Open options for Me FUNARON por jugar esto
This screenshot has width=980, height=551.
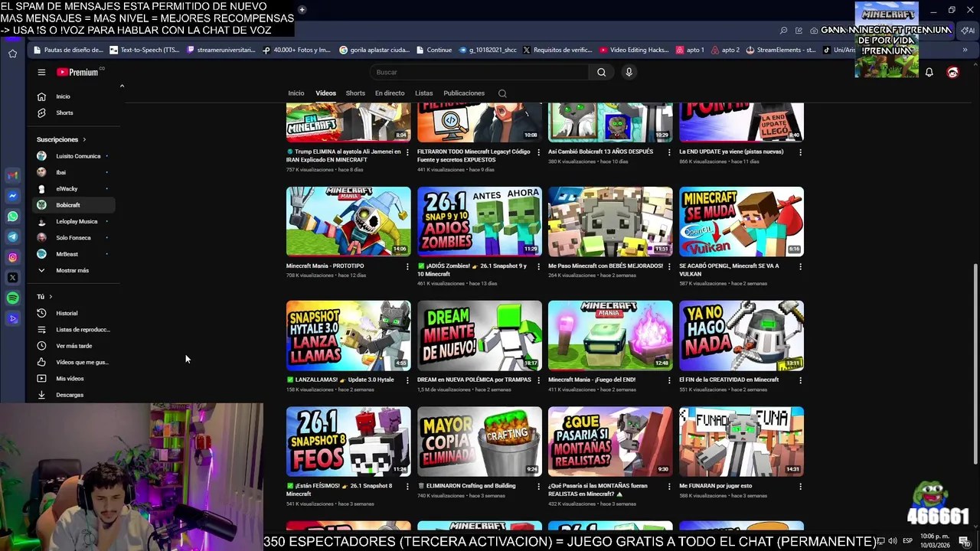[800, 486]
